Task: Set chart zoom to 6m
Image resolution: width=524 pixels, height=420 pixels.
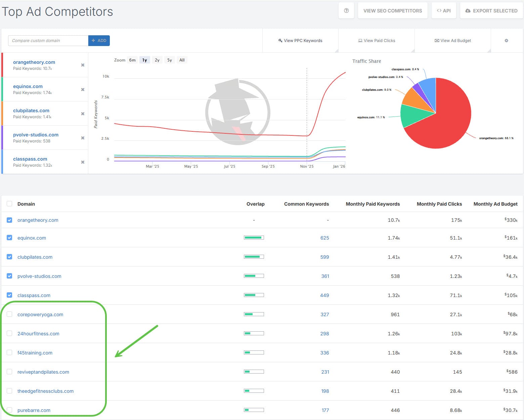Action: 132,60
